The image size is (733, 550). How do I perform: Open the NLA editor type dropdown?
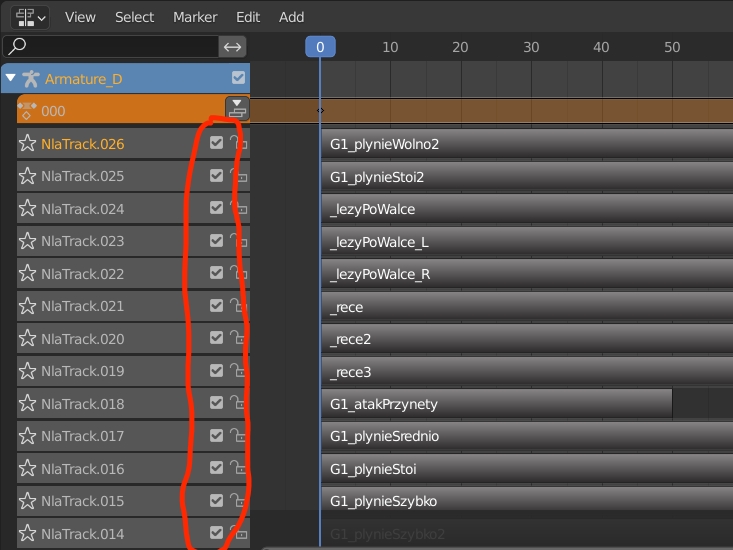pos(30,17)
